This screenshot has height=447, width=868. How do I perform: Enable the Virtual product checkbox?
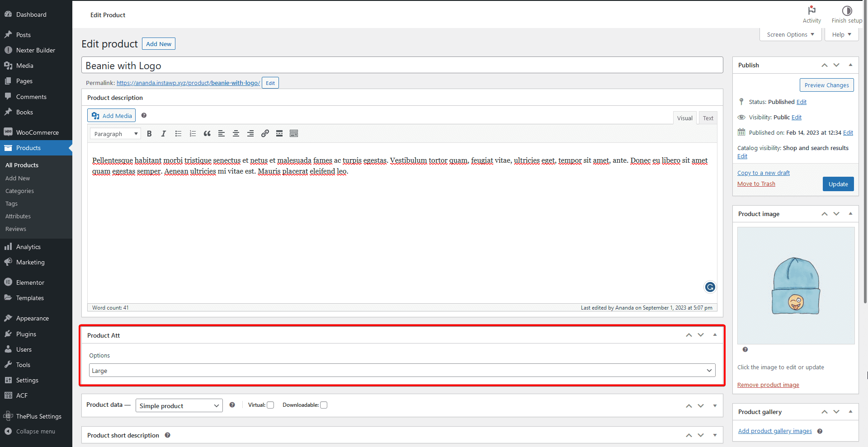click(x=270, y=405)
